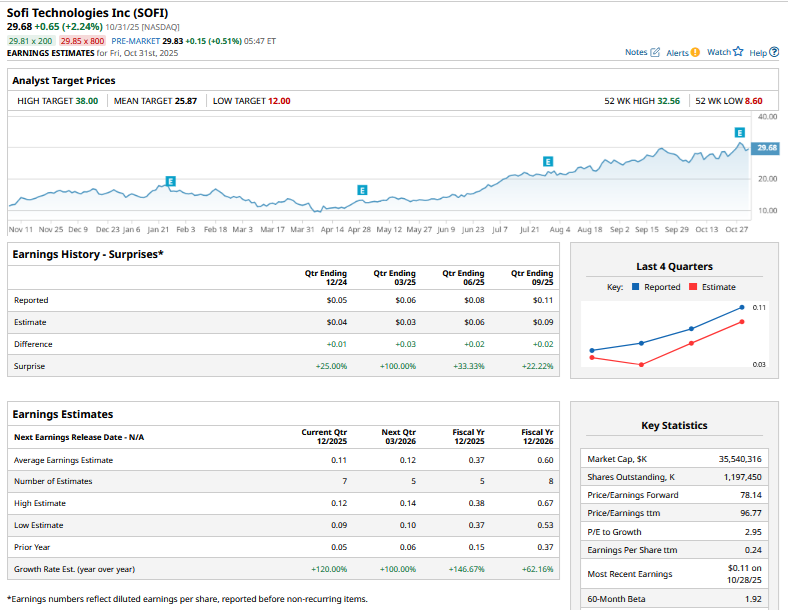Click the HIGH TARGET 38.00 value
The image size is (788, 610).
click(86, 101)
